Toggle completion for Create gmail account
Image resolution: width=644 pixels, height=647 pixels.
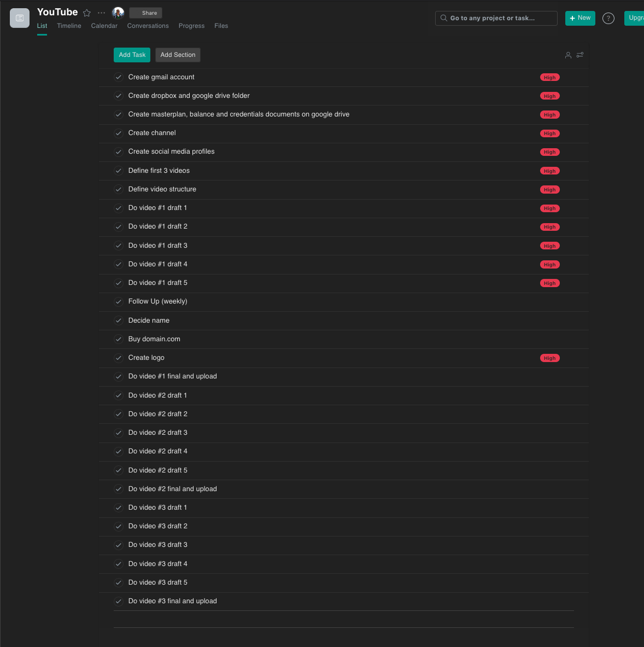119,77
